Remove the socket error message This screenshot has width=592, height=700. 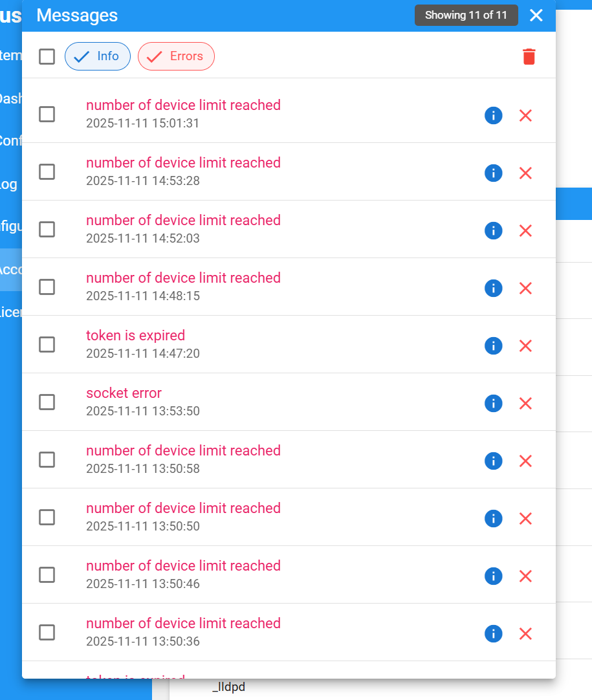click(x=525, y=404)
